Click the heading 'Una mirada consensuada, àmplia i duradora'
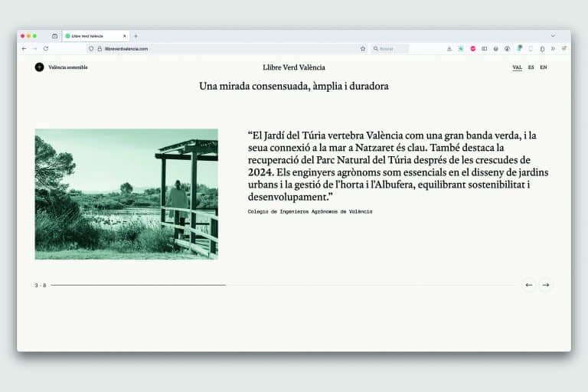This screenshot has height=392, width=588. click(294, 87)
